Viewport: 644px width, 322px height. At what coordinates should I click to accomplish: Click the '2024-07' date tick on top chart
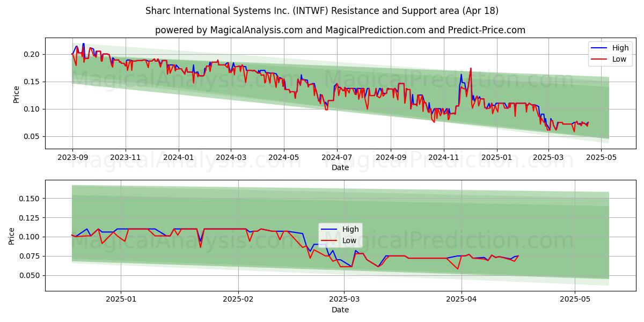click(x=336, y=158)
